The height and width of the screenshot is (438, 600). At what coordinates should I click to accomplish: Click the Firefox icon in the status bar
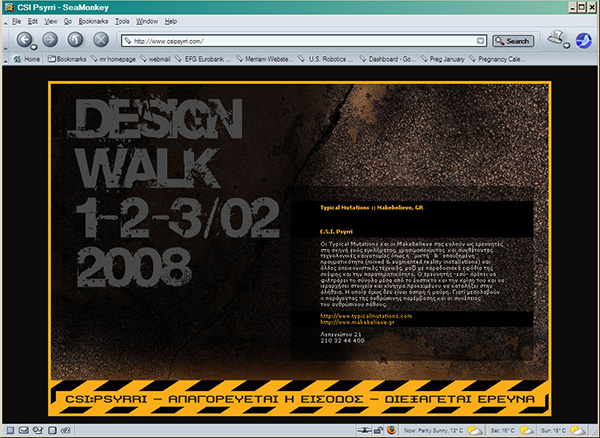[391, 430]
